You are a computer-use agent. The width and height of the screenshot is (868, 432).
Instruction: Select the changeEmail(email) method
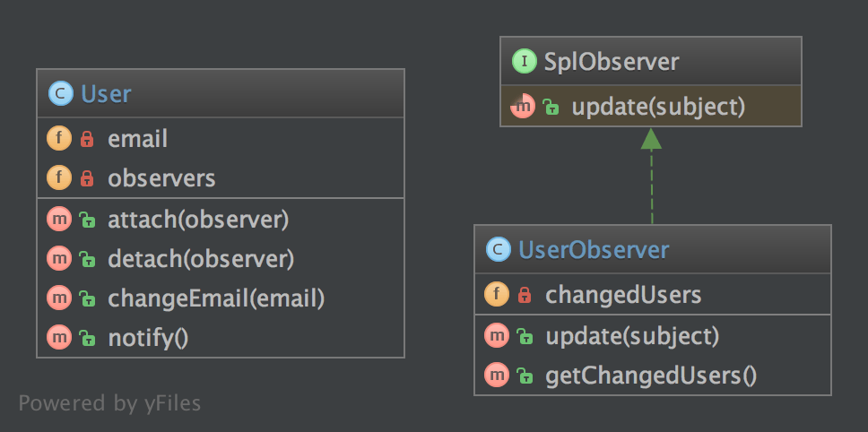215,298
